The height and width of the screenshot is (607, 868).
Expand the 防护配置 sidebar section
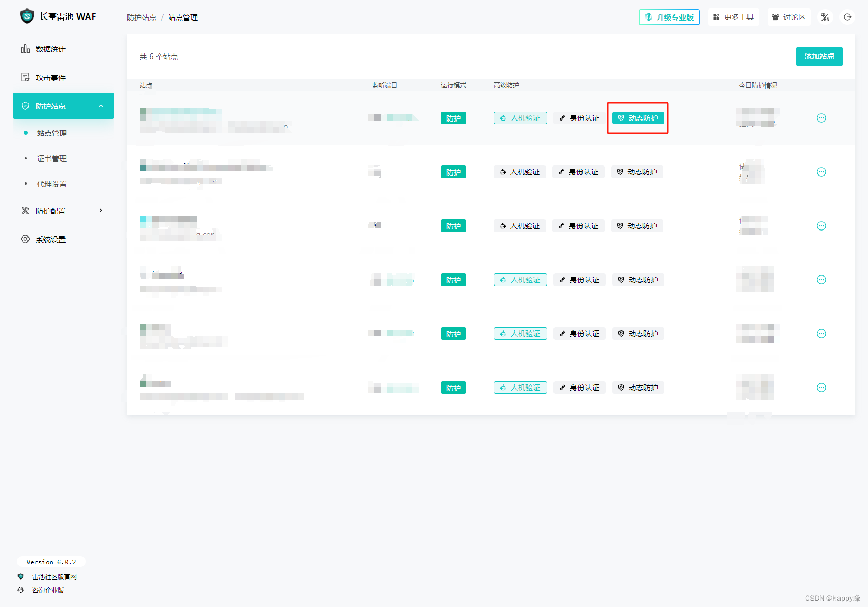63,211
